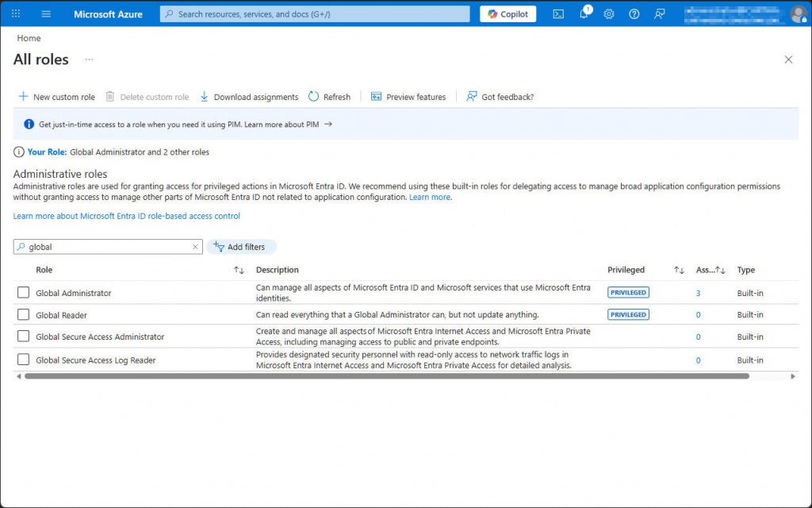Sort the Role column
The height and width of the screenshot is (508, 812).
[238, 270]
